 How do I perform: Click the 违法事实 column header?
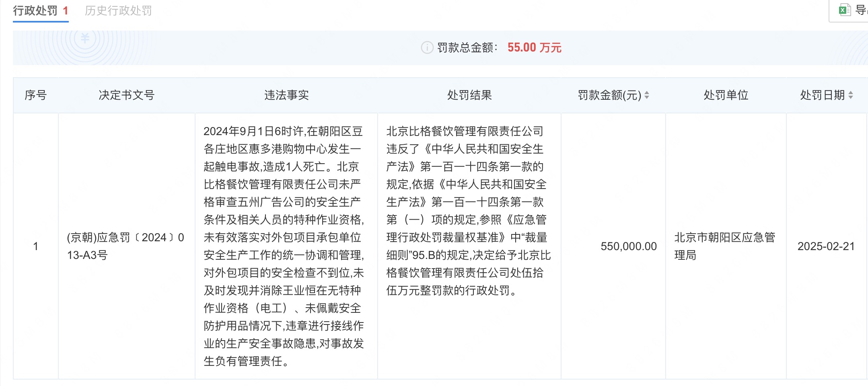[286, 95]
